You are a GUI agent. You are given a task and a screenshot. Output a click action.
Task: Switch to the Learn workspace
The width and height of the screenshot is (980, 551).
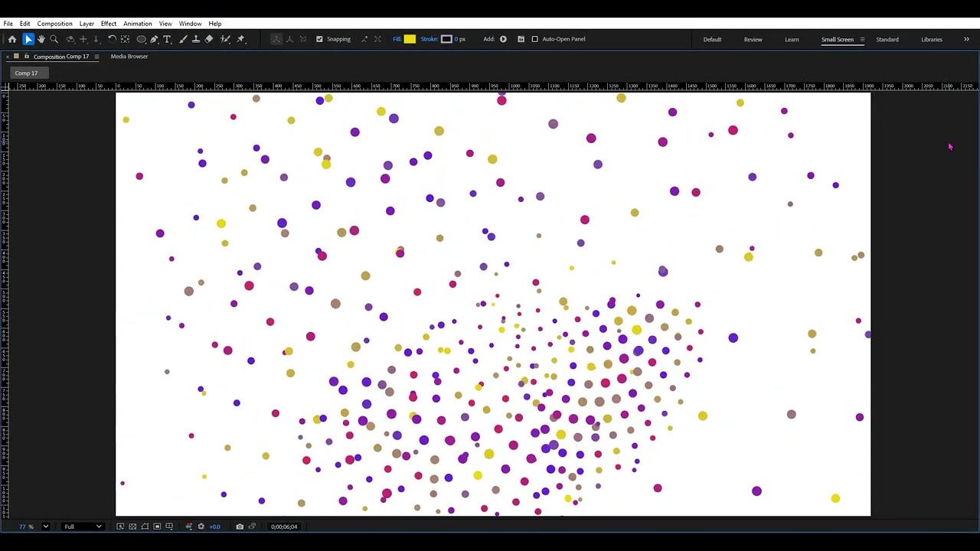(792, 40)
